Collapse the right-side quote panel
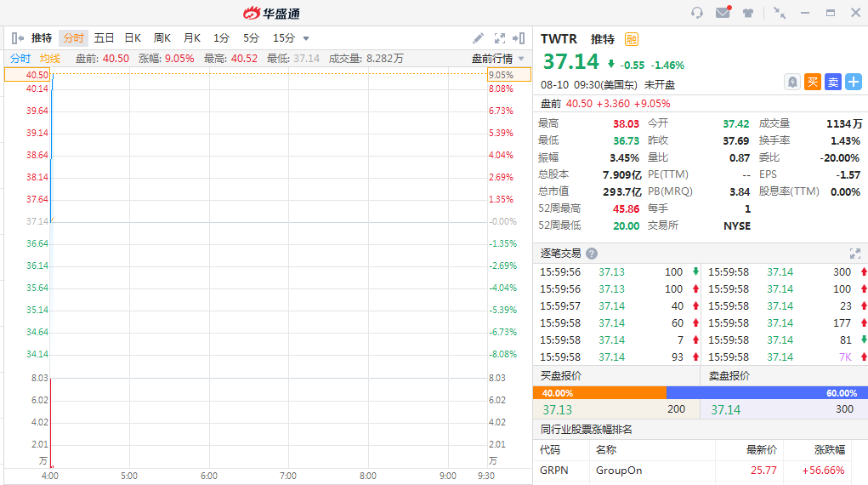Viewport: 868px width, 485px height. point(519,38)
